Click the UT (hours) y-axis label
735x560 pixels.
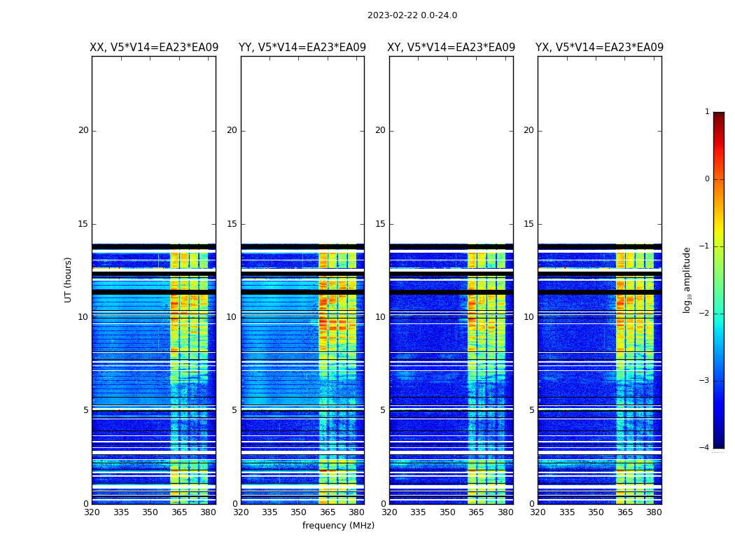coord(69,279)
